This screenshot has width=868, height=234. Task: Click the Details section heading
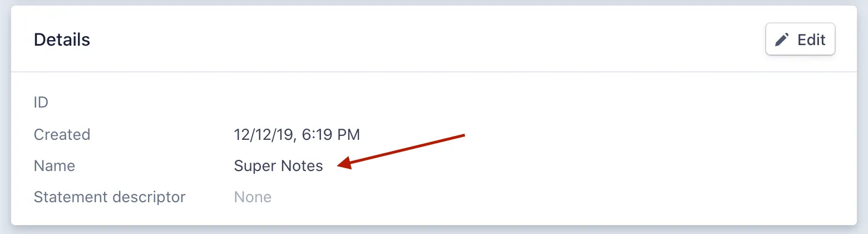[62, 40]
